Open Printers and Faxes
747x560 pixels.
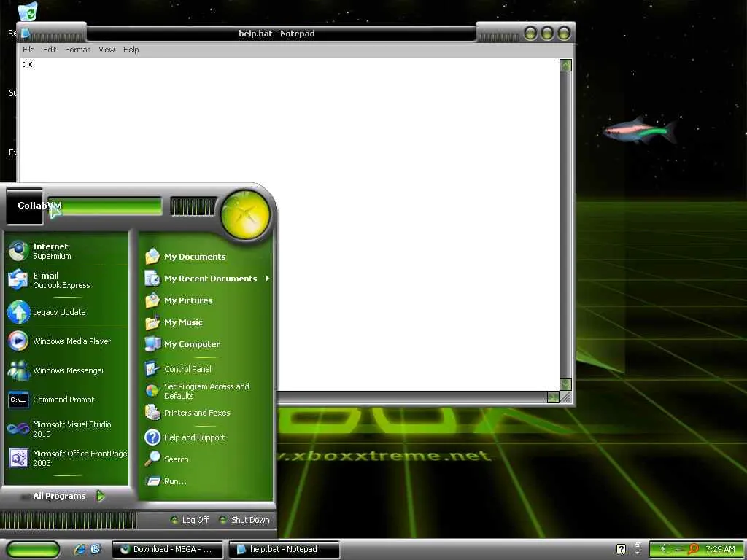[x=206, y=413]
